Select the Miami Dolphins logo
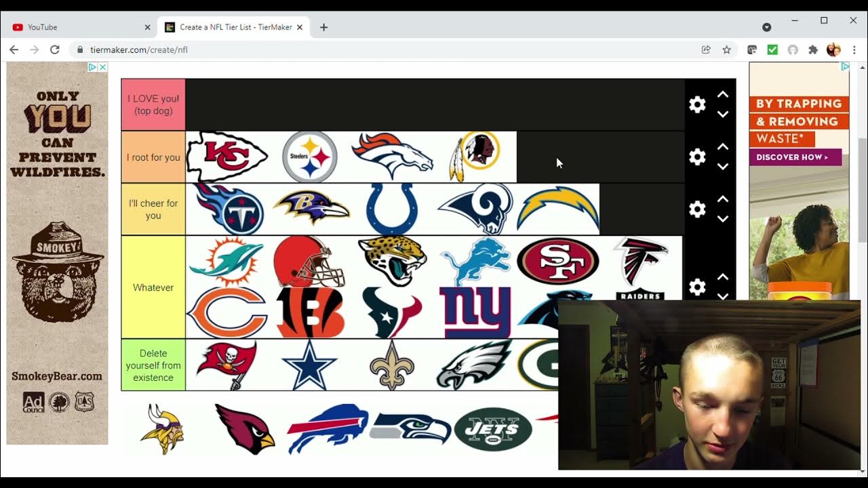The image size is (868, 488). point(226,261)
